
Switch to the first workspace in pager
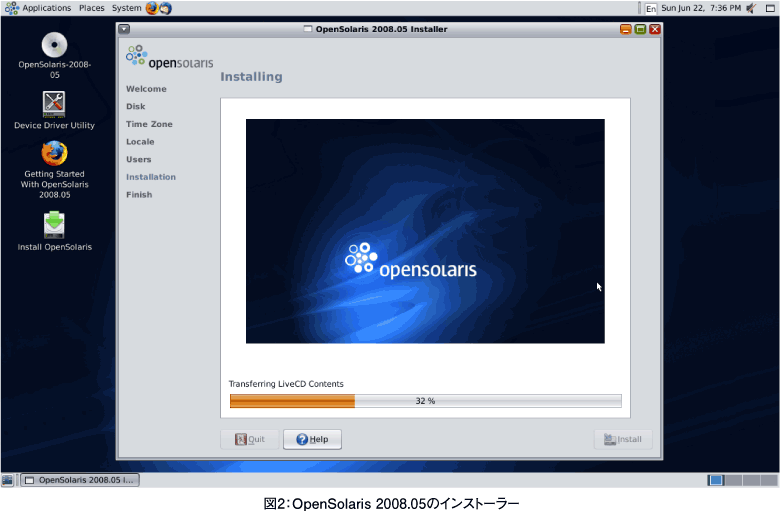click(x=716, y=480)
